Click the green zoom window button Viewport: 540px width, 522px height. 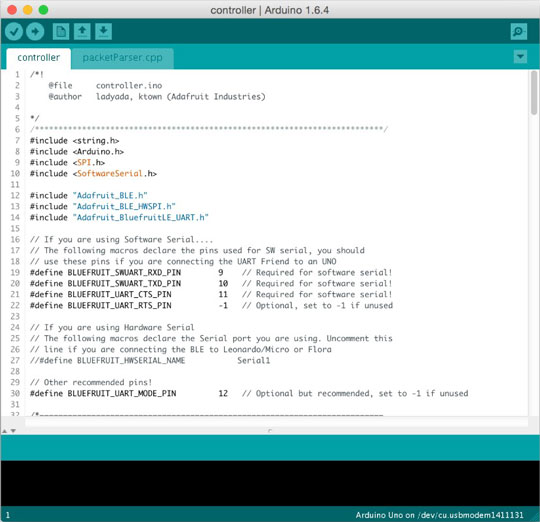(x=43, y=10)
